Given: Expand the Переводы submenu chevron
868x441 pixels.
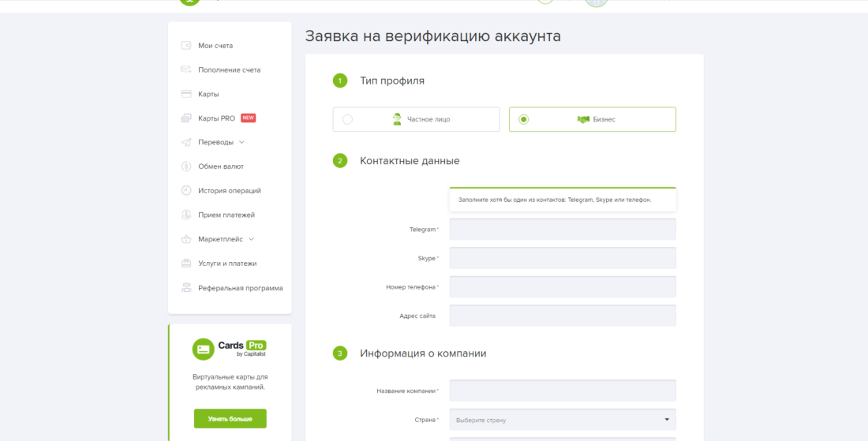Looking at the screenshot, I should point(242,142).
